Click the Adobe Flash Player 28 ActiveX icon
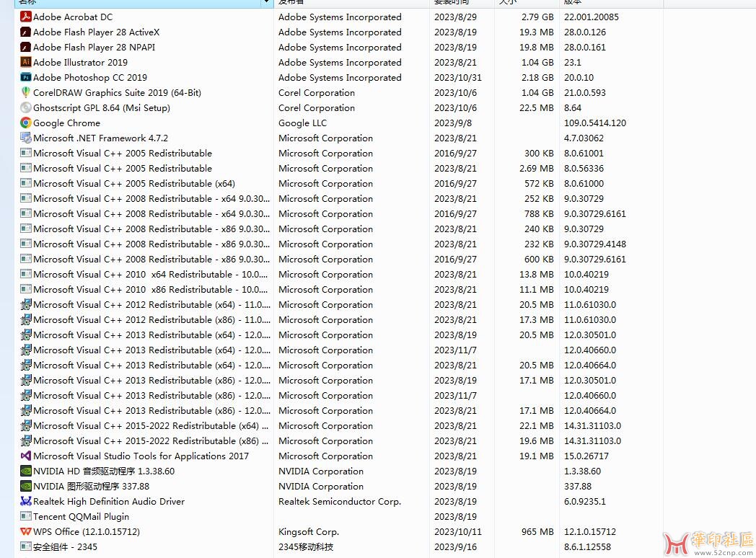The image size is (756, 558). [25, 32]
